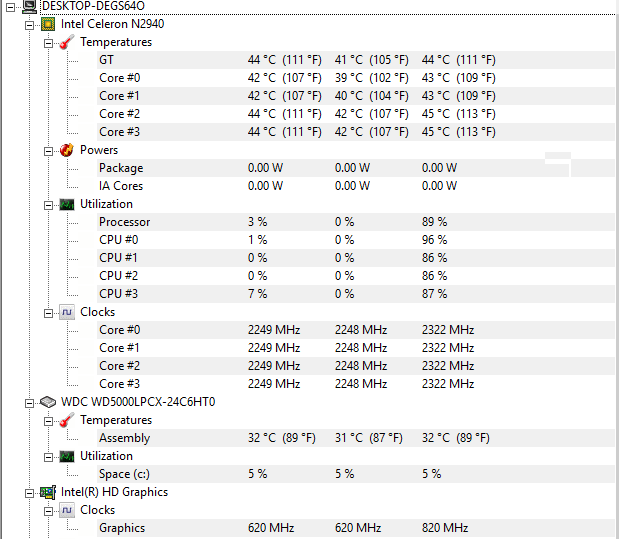Select the Processor utilization row
The image size is (619, 539).
tap(125, 222)
